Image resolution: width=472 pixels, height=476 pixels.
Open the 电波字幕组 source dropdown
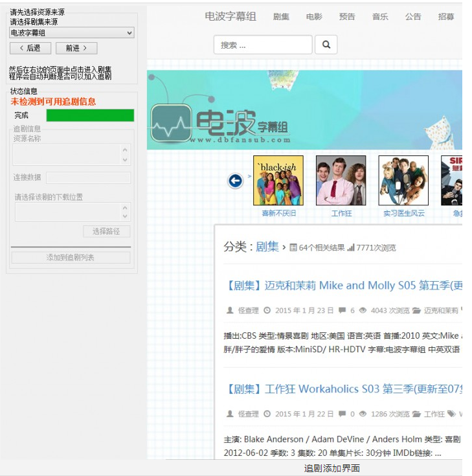[72, 33]
